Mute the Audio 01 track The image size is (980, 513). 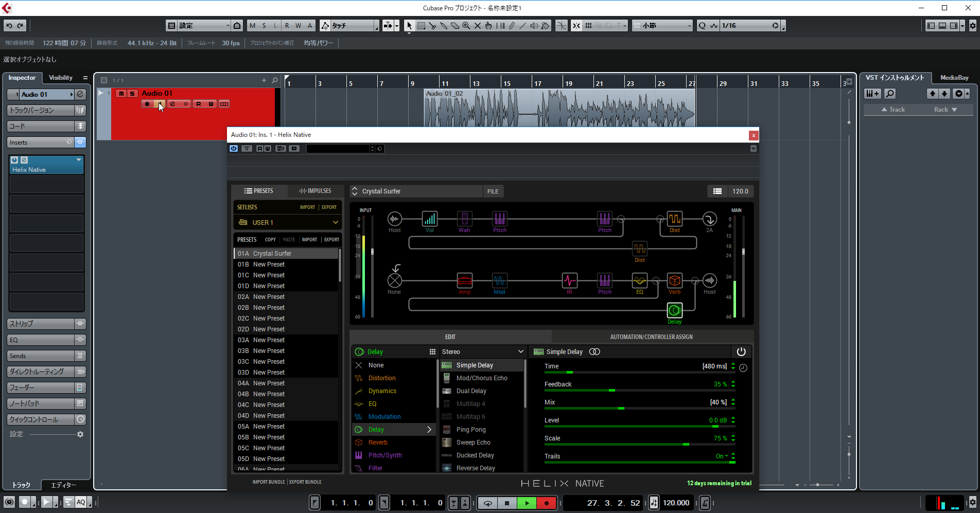coord(121,94)
